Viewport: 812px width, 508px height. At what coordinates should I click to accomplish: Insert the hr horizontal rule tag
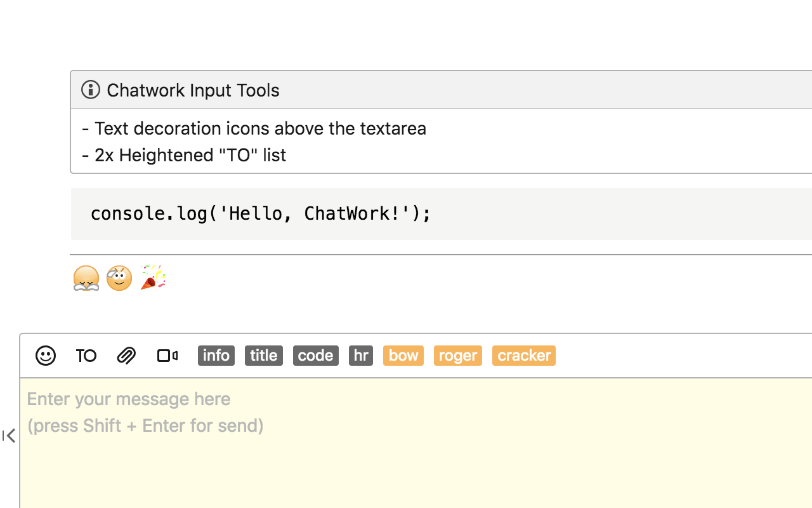[x=361, y=356]
